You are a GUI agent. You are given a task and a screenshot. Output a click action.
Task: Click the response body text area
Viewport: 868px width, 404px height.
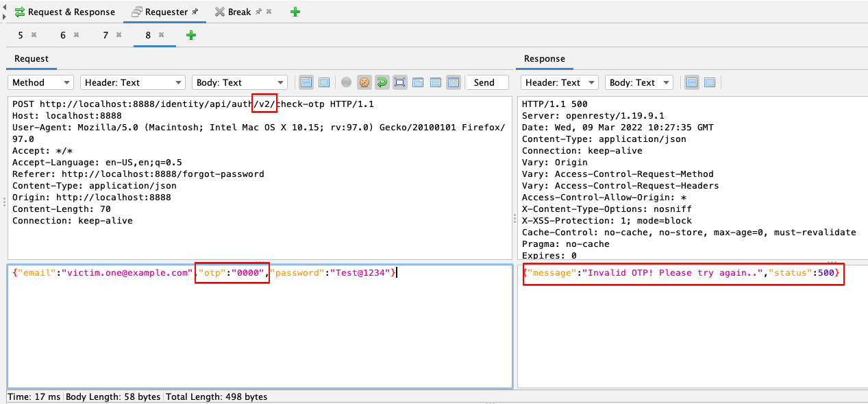pos(692,326)
